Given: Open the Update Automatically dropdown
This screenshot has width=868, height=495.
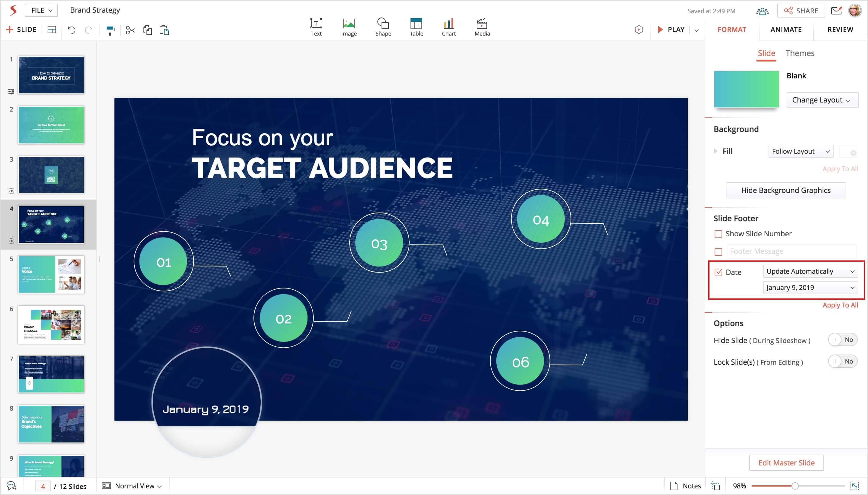Looking at the screenshot, I should click(810, 271).
